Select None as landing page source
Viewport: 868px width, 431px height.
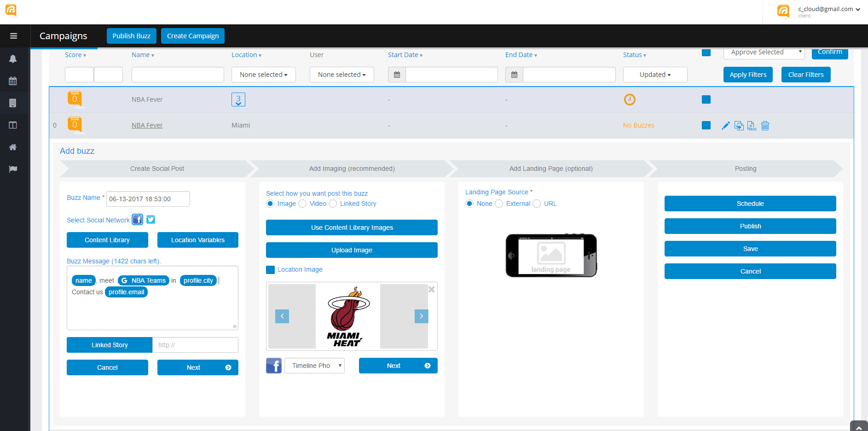[469, 204]
